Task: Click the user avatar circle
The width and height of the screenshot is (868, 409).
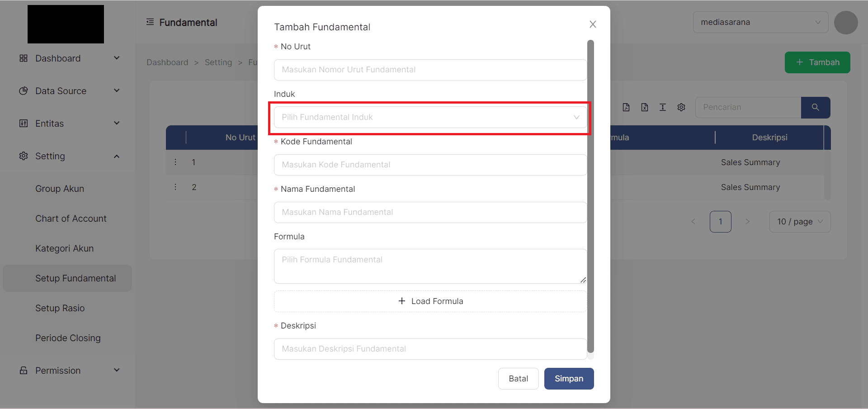Action: click(845, 23)
